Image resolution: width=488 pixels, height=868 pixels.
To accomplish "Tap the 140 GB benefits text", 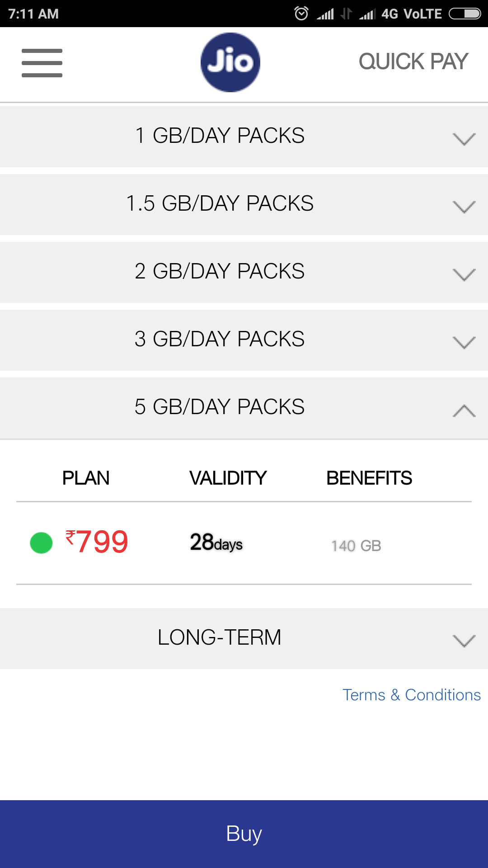I will (356, 546).
